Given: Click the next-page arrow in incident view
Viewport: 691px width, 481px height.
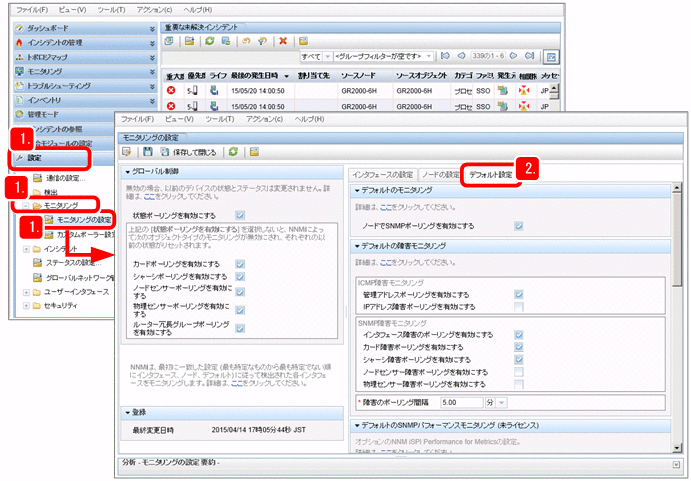Looking at the screenshot, I should [x=513, y=56].
